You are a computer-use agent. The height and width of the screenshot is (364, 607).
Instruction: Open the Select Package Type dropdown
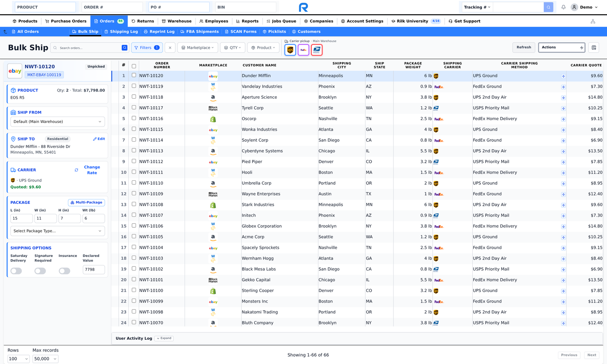pos(57,231)
